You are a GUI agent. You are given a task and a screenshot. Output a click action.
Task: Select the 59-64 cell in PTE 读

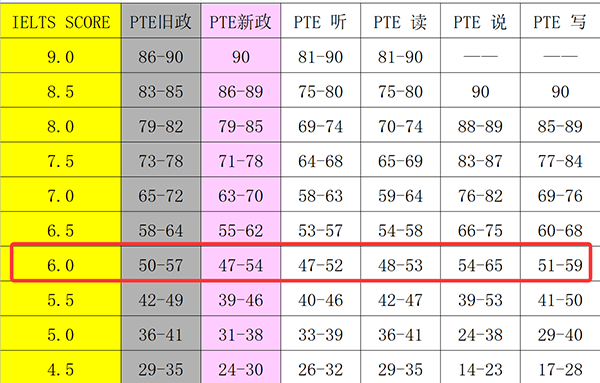[400, 194]
